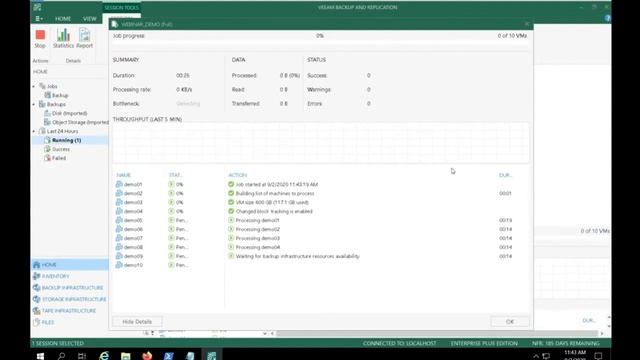Open the INVENTORY navigation pane
This screenshot has width=640, height=360.
70,276
